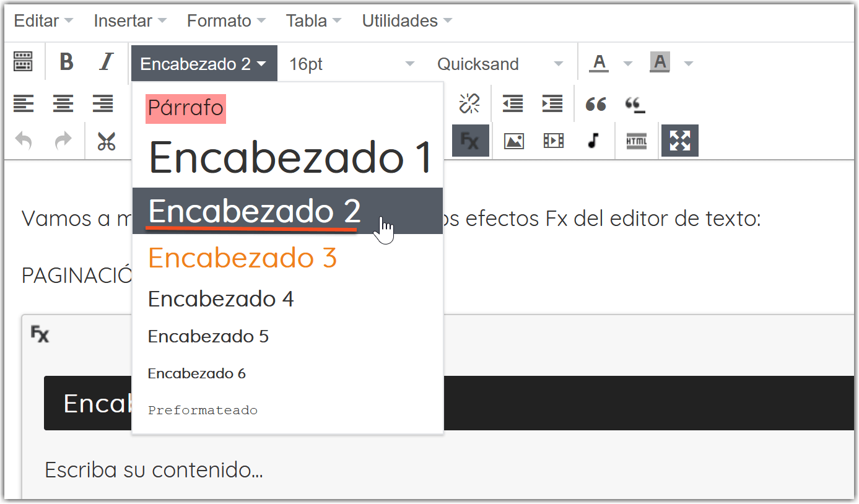Open the background color dropdown arrow
The width and height of the screenshot is (859, 504).
pos(690,62)
